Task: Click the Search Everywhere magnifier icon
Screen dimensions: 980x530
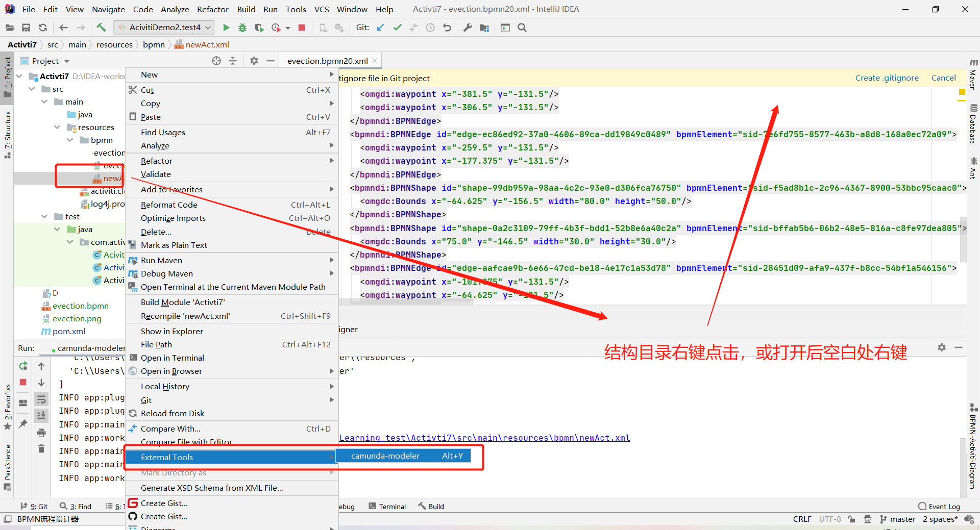Action: (522, 28)
